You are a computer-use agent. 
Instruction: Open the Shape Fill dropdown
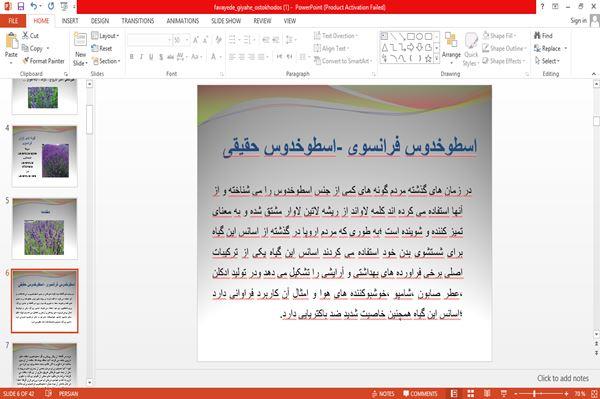tap(499, 36)
